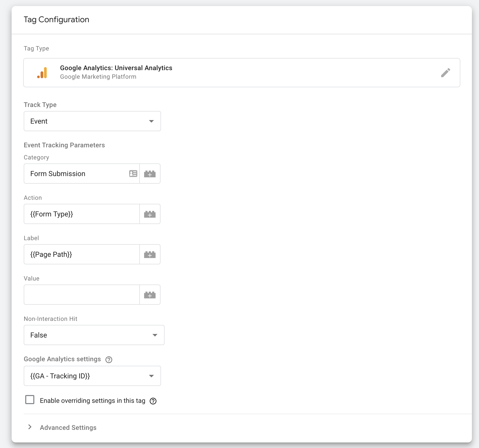479x448 pixels.
Task: Click the Non-Interaction Hit label
Action: (50, 319)
